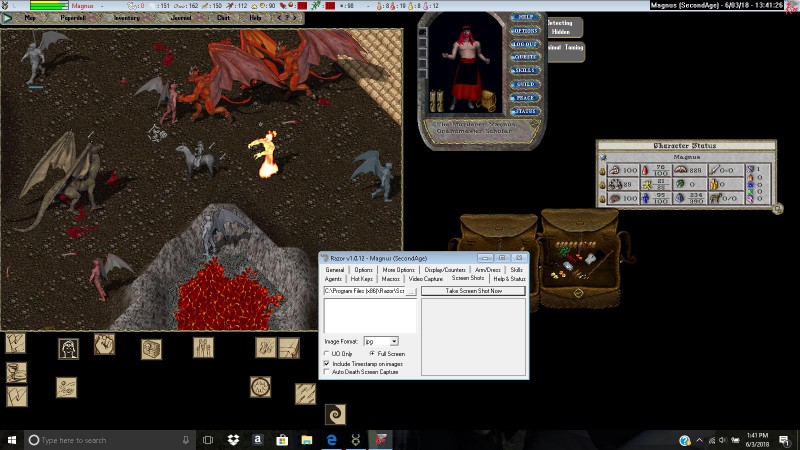Viewport: 800px width, 450px height.
Task: Open the Windows Start menu
Action: pyautogui.click(x=12, y=440)
